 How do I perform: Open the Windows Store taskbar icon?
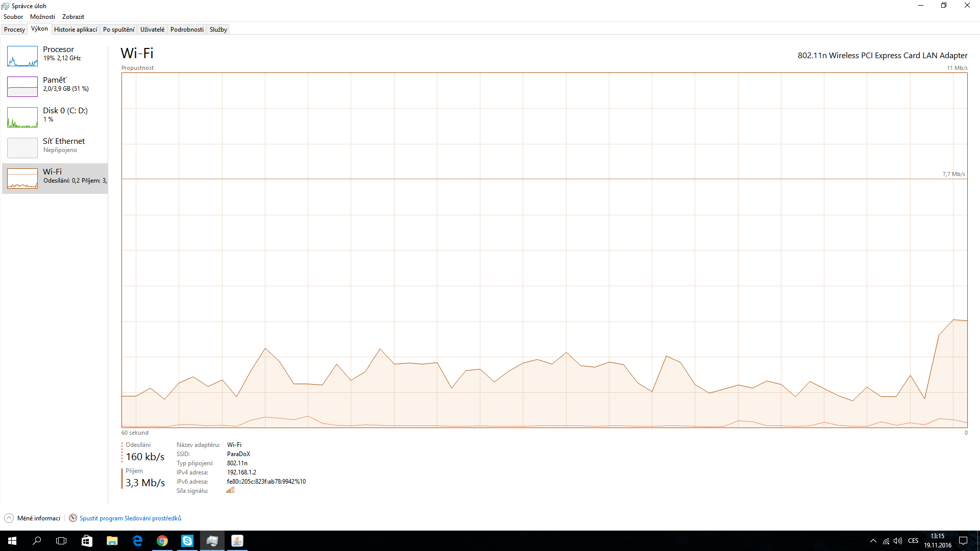pyautogui.click(x=87, y=541)
